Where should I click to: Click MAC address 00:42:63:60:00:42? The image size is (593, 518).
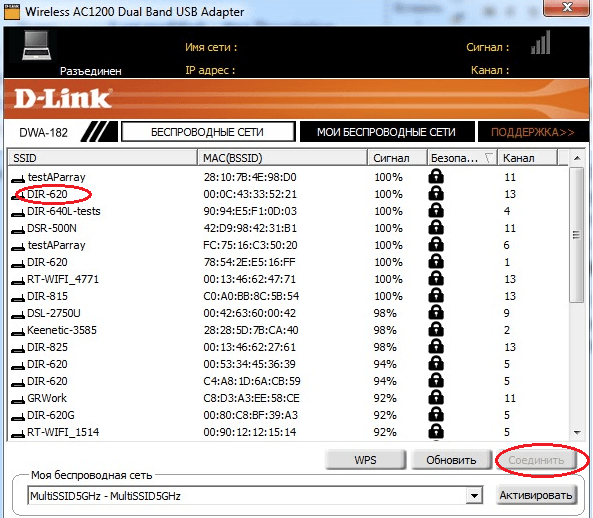click(250, 313)
